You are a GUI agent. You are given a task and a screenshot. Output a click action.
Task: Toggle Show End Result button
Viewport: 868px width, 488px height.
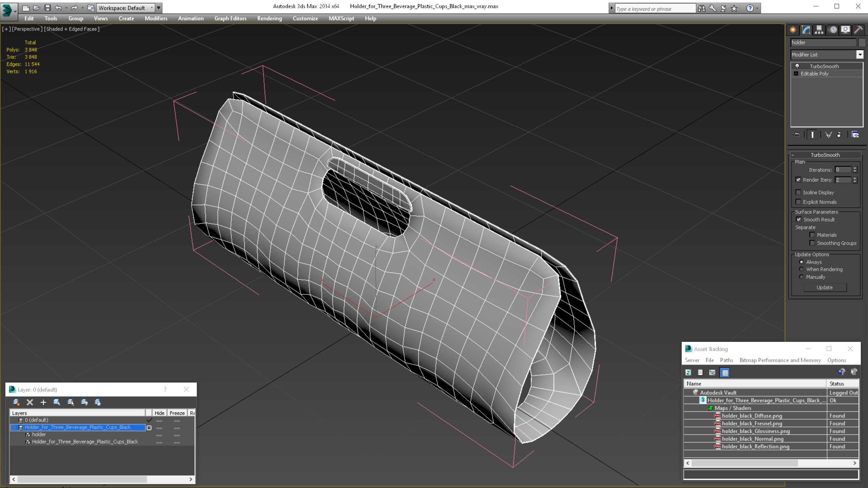coord(813,135)
